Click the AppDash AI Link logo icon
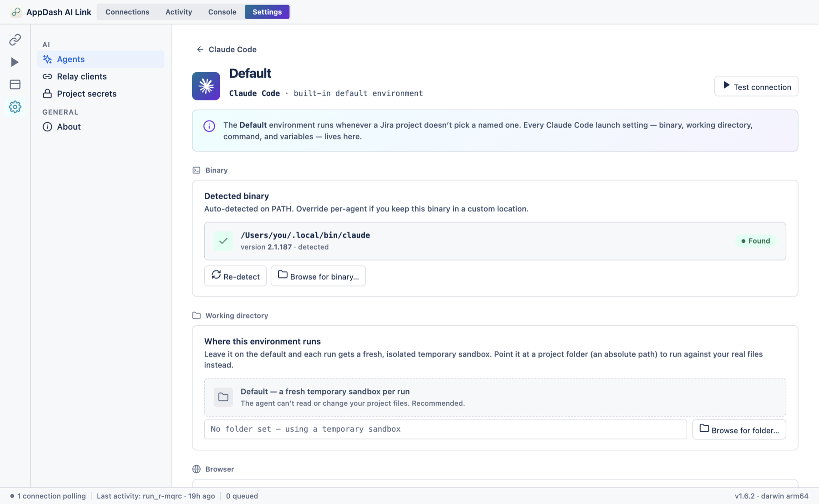 click(x=16, y=12)
